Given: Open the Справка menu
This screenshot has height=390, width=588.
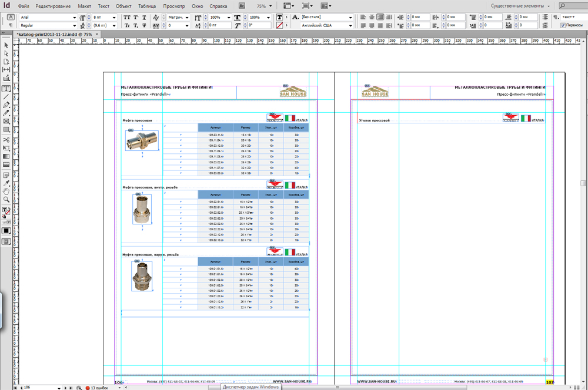Looking at the screenshot, I should pyautogui.click(x=218, y=6).
